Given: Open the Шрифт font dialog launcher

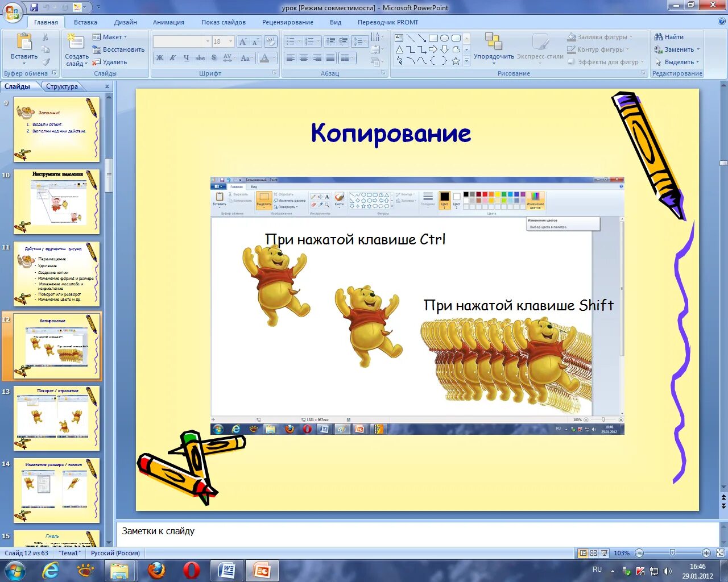Looking at the screenshot, I should tap(275, 73).
